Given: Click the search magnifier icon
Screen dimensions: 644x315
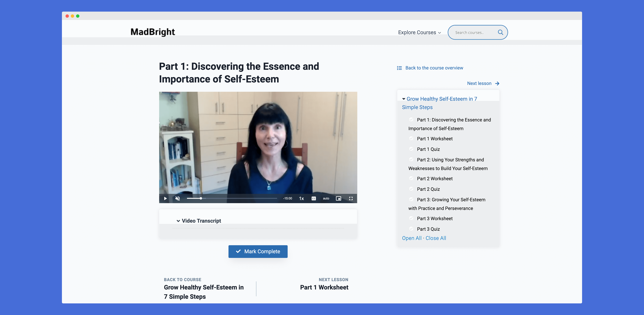Looking at the screenshot, I should coord(500,32).
